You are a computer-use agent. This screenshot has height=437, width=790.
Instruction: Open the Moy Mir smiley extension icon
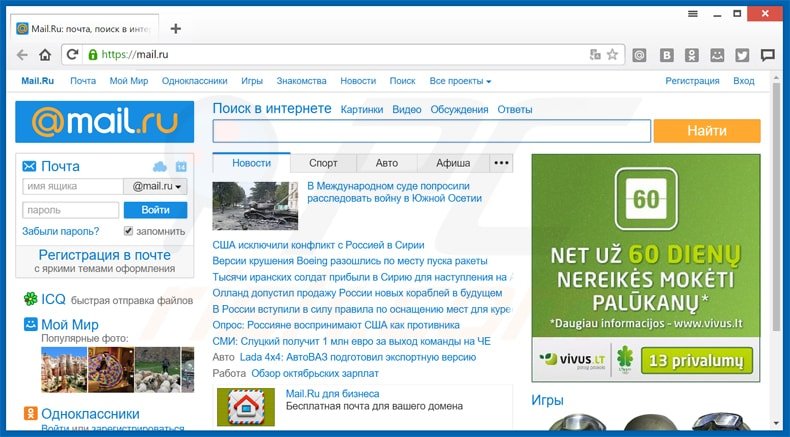pos(717,55)
